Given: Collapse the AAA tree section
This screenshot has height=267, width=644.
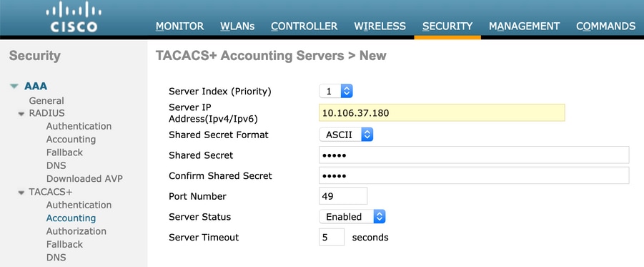Looking at the screenshot, I should [14, 87].
